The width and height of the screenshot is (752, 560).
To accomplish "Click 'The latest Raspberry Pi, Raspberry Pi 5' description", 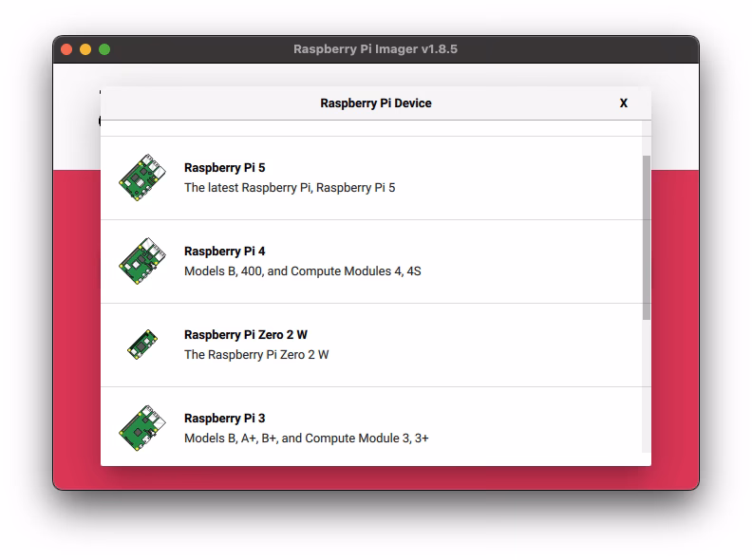I will click(290, 188).
